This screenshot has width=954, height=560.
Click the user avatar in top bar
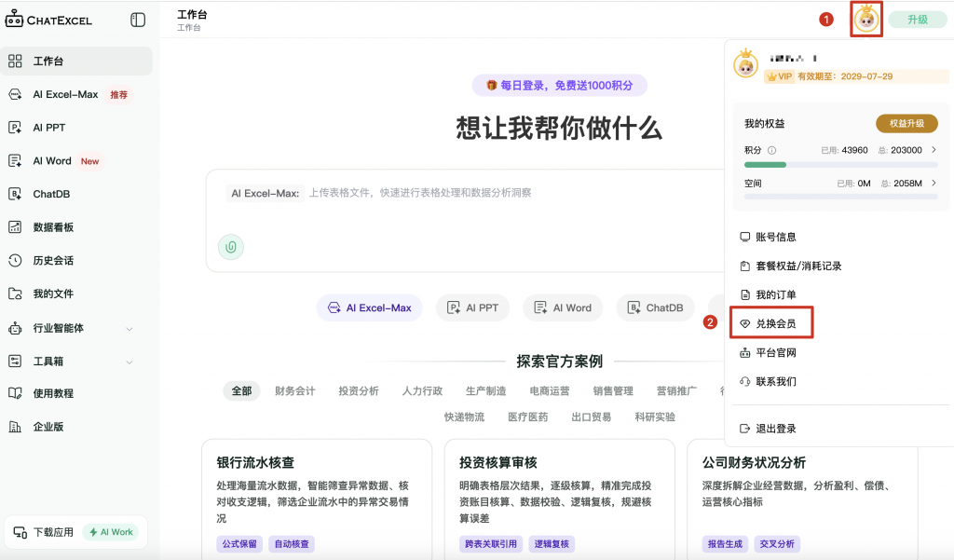click(866, 20)
